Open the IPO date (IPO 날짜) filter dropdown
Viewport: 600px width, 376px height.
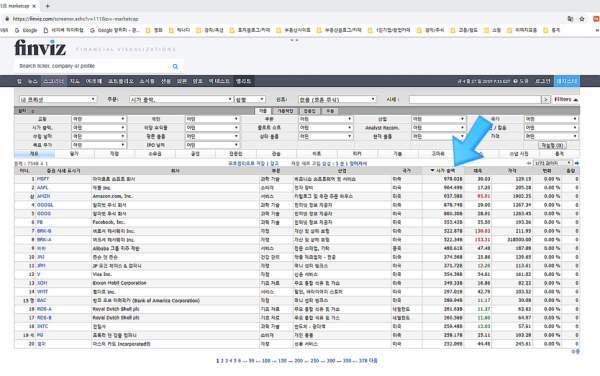tap(212, 145)
